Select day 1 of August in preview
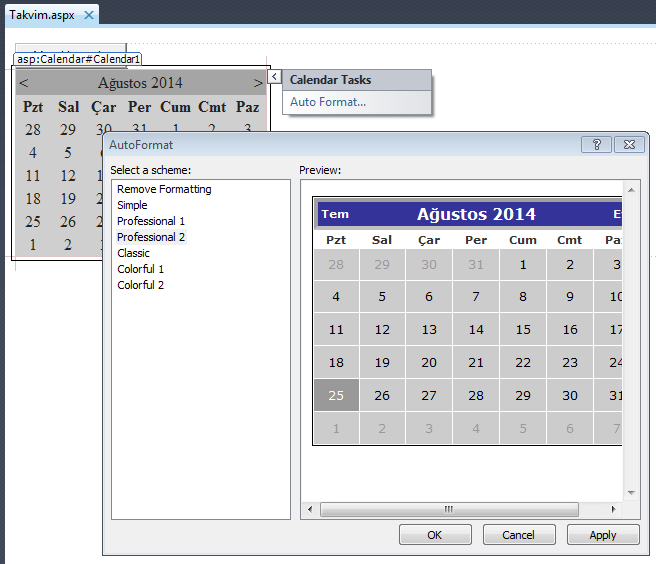Viewport: 656px width, 564px height. tap(523, 264)
